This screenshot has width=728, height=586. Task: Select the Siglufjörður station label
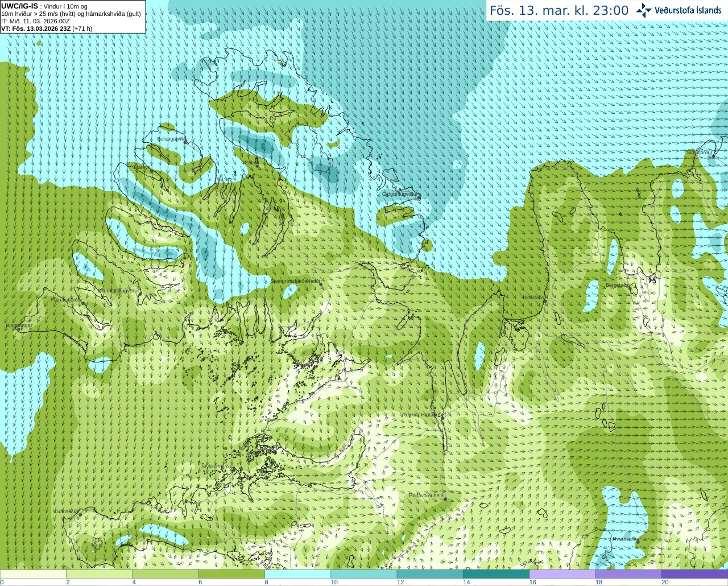pos(700,152)
